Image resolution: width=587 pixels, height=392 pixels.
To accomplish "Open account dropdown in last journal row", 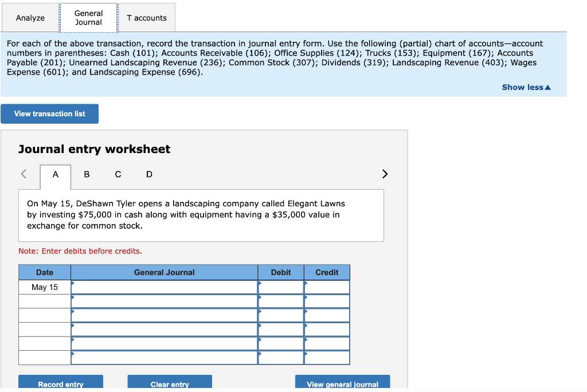I will 165,358.
